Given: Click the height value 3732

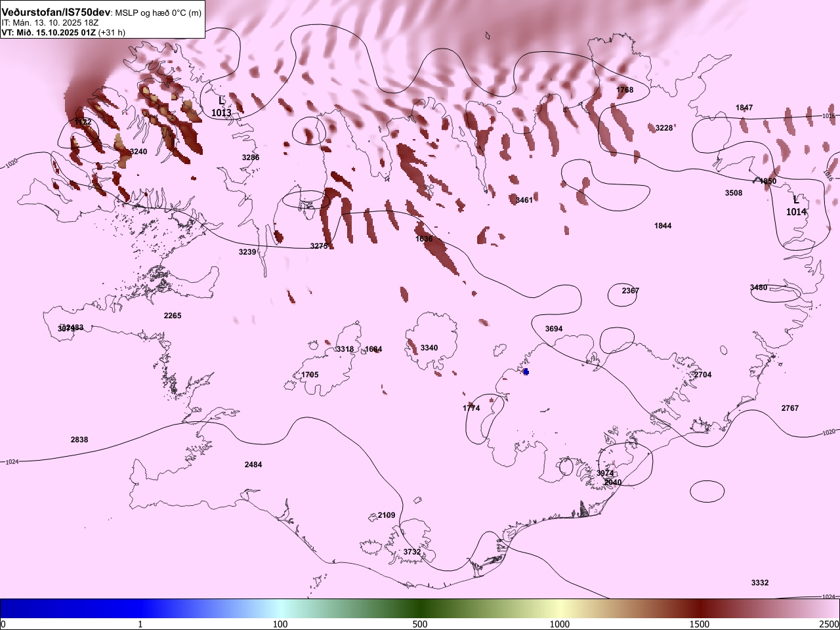Looking at the screenshot, I should [412, 552].
